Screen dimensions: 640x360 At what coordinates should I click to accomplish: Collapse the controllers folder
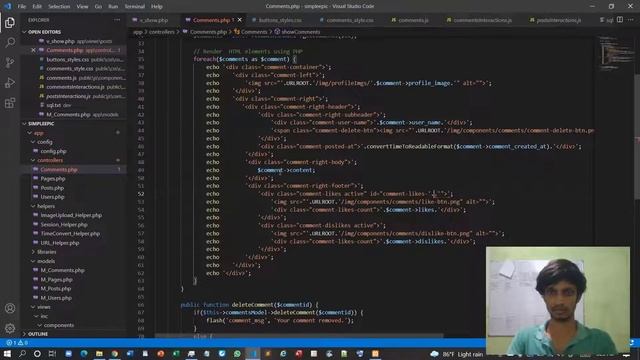pyautogui.click(x=50, y=160)
